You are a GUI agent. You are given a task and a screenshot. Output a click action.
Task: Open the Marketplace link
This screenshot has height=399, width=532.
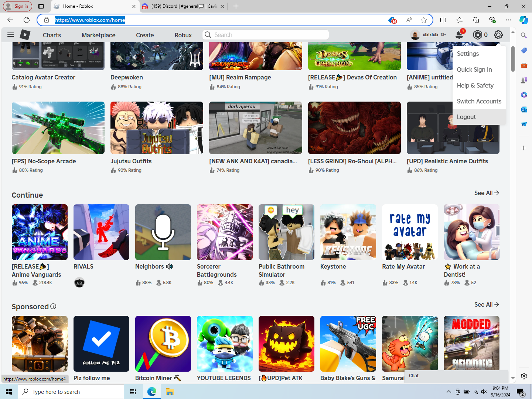[x=99, y=35]
